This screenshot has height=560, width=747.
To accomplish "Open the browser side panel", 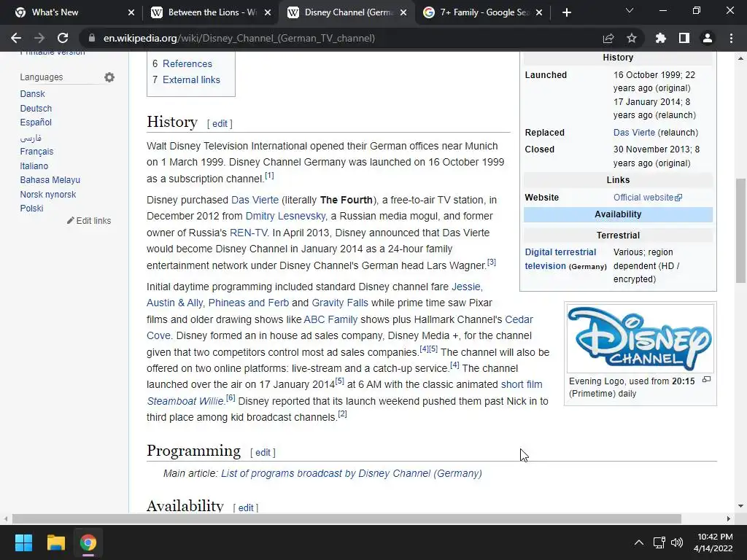I will (684, 38).
